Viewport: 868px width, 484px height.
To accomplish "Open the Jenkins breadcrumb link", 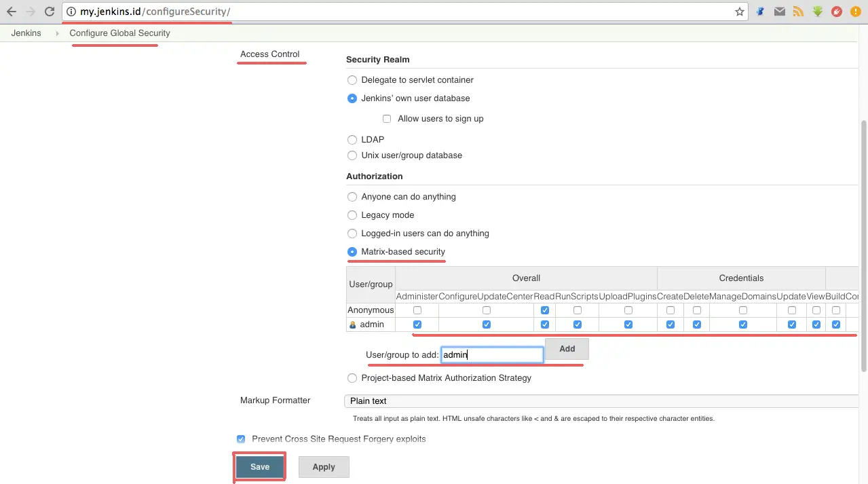I will point(26,33).
